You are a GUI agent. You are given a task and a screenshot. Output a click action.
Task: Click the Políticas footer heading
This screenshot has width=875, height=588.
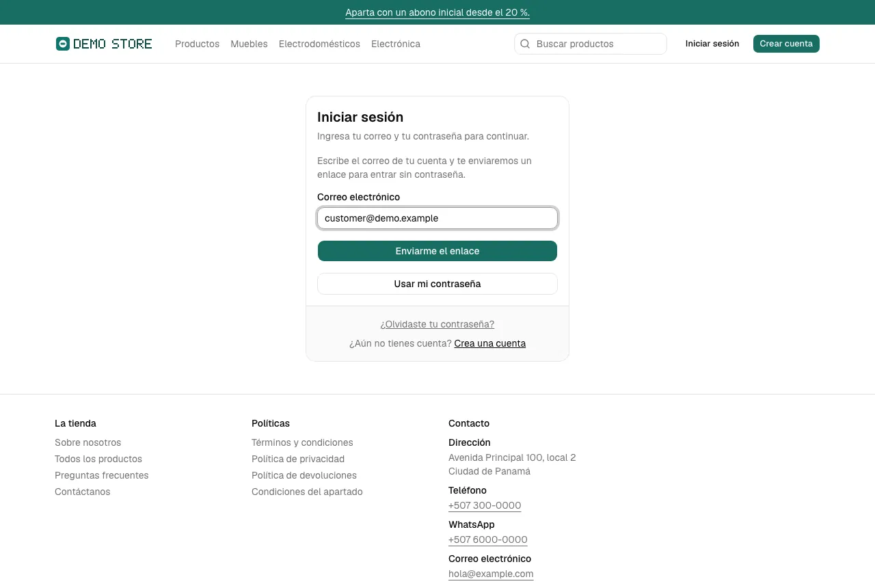pyautogui.click(x=271, y=423)
